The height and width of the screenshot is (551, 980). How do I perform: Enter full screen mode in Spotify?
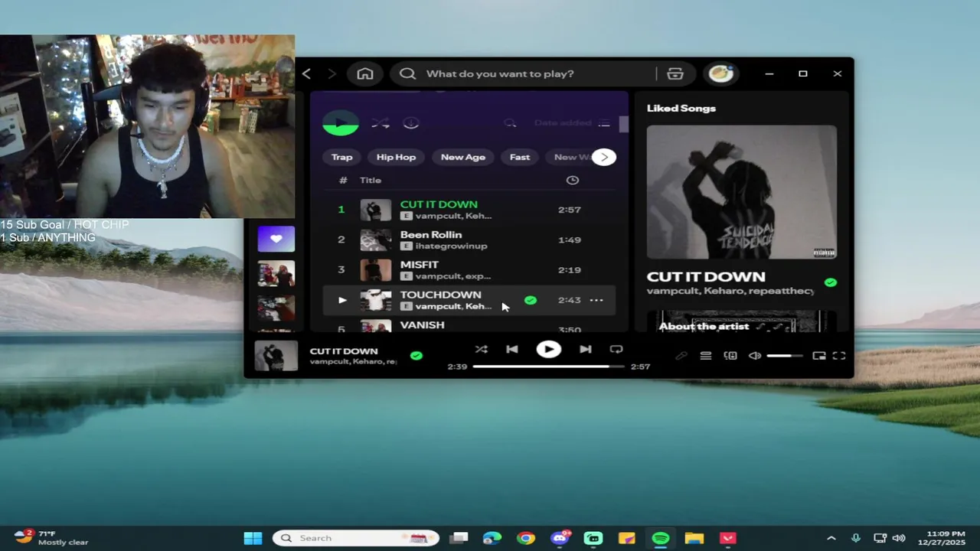click(839, 356)
